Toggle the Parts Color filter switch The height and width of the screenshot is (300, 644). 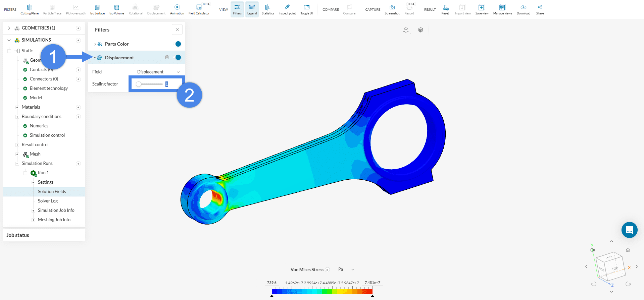[x=178, y=44]
